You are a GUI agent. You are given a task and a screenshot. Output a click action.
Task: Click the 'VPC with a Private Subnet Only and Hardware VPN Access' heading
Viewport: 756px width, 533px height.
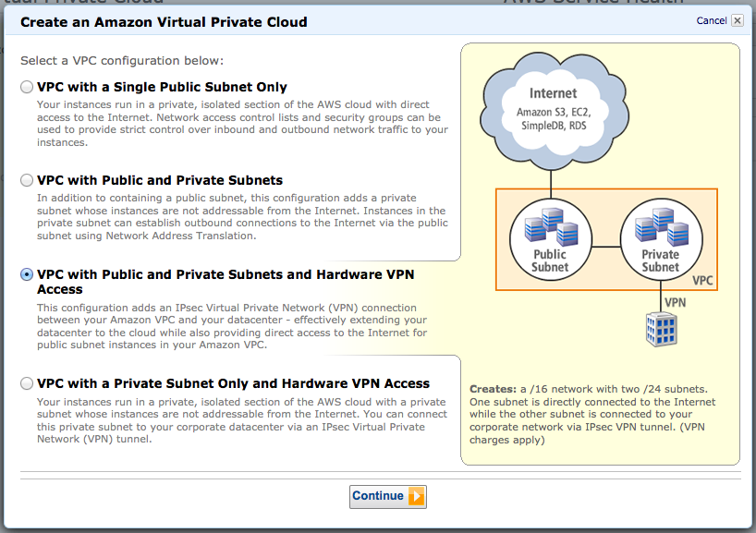pyautogui.click(x=233, y=383)
